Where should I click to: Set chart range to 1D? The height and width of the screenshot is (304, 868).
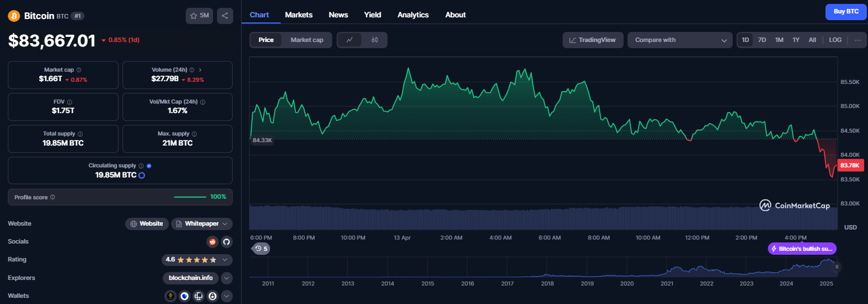click(746, 40)
